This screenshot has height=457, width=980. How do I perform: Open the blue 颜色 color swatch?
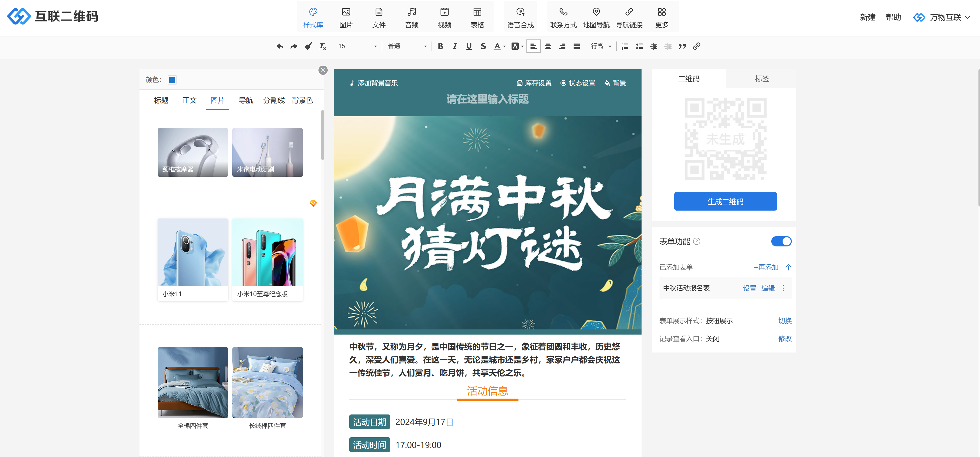(172, 80)
